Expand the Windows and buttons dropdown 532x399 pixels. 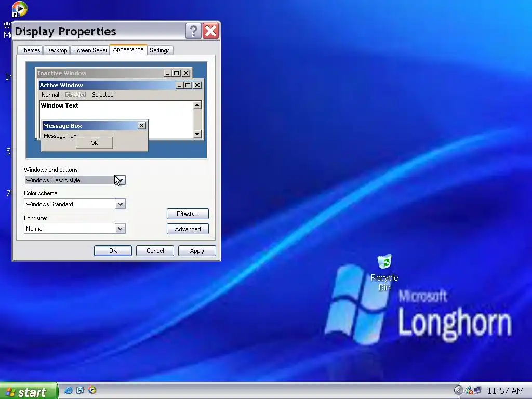120,180
